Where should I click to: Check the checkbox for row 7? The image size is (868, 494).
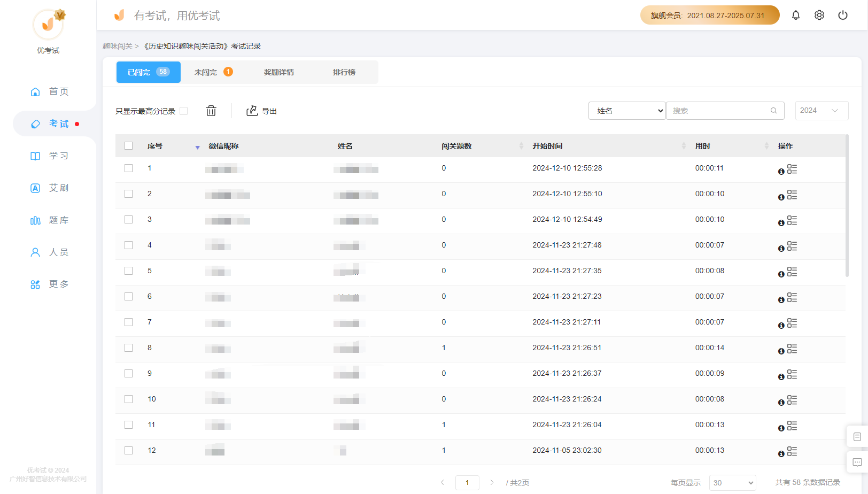(x=128, y=322)
